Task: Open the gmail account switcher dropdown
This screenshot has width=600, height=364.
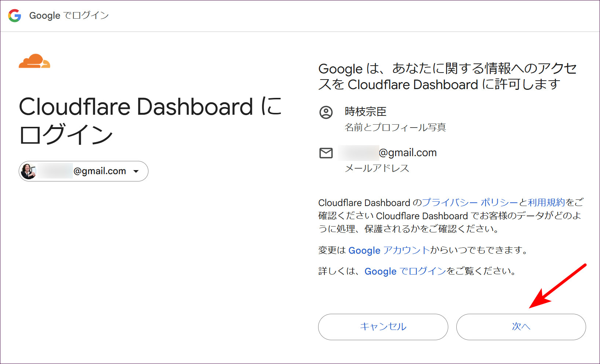Action: (84, 171)
